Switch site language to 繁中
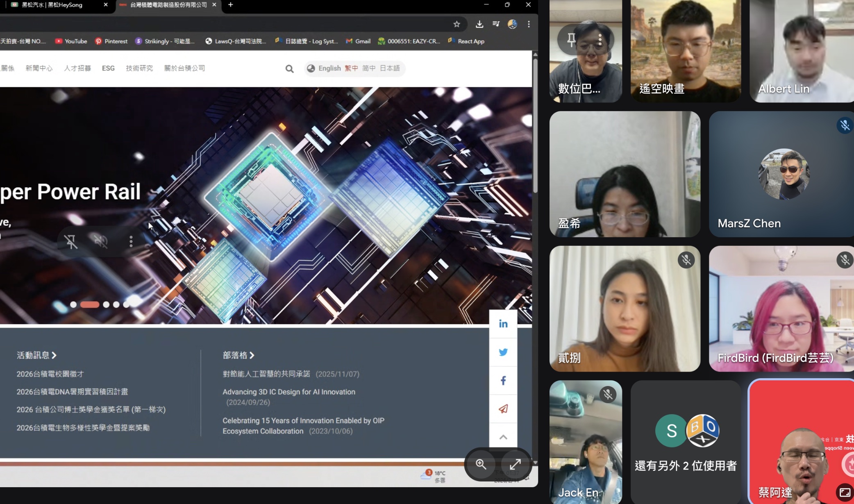The height and width of the screenshot is (504, 854). pos(351,68)
